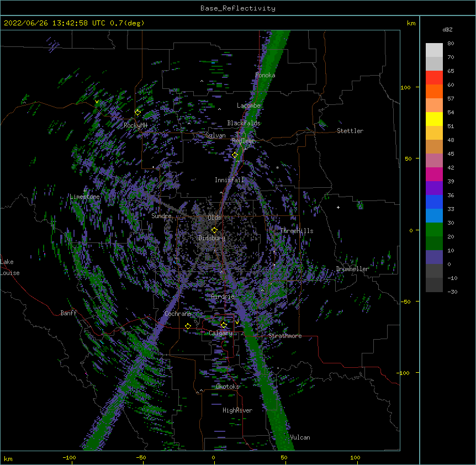Viewport: 476px width, 465px height.
Task: Select the magenta 39-42 dBZ legend swatch
Action: pyautogui.click(x=434, y=174)
